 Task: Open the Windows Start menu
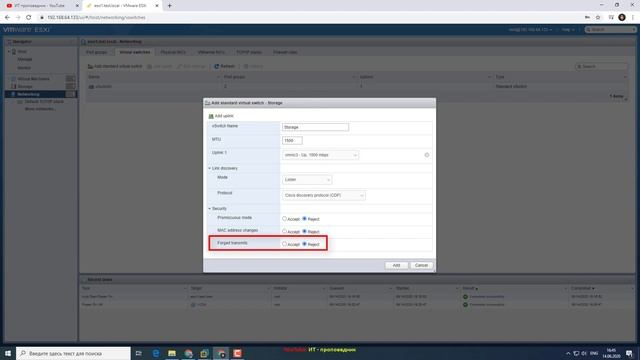coord(8,353)
